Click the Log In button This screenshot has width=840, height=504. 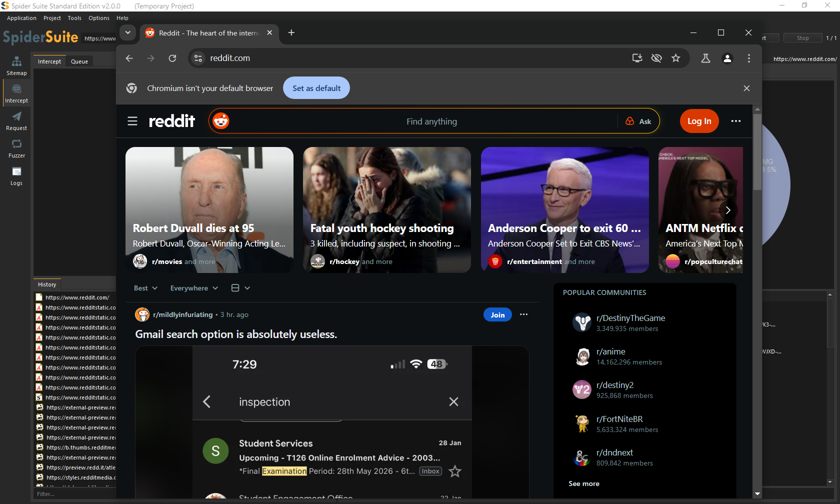(699, 121)
